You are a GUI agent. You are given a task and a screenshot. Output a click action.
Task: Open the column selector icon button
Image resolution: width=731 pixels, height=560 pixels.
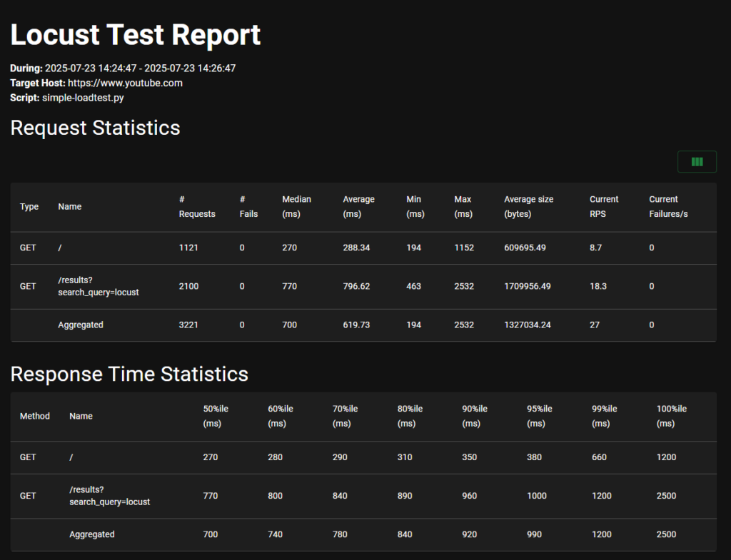pyautogui.click(x=697, y=162)
